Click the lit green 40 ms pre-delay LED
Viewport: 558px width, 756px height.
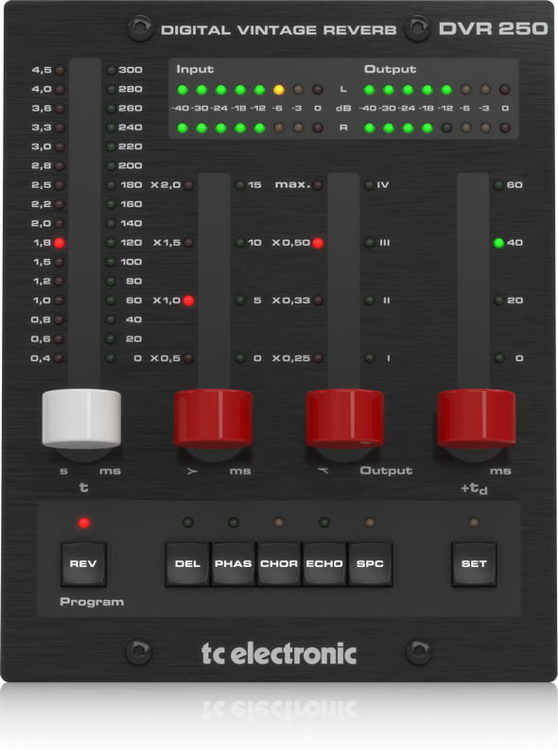click(x=498, y=243)
